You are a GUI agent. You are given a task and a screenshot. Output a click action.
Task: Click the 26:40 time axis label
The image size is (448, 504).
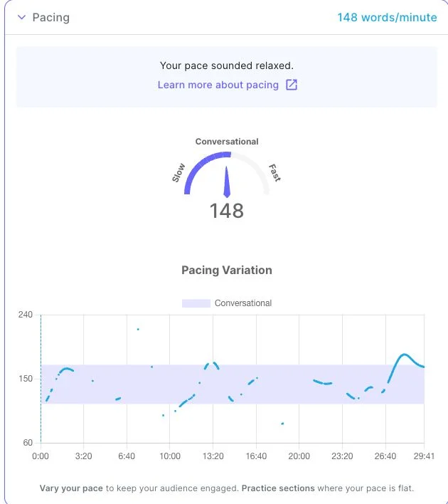pos(385,456)
